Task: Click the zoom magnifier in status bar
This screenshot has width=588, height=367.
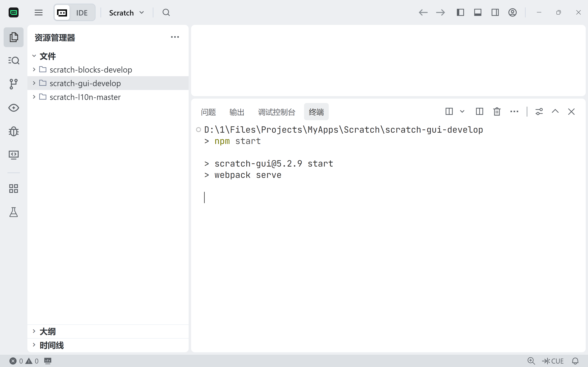Action: tap(531, 361)
